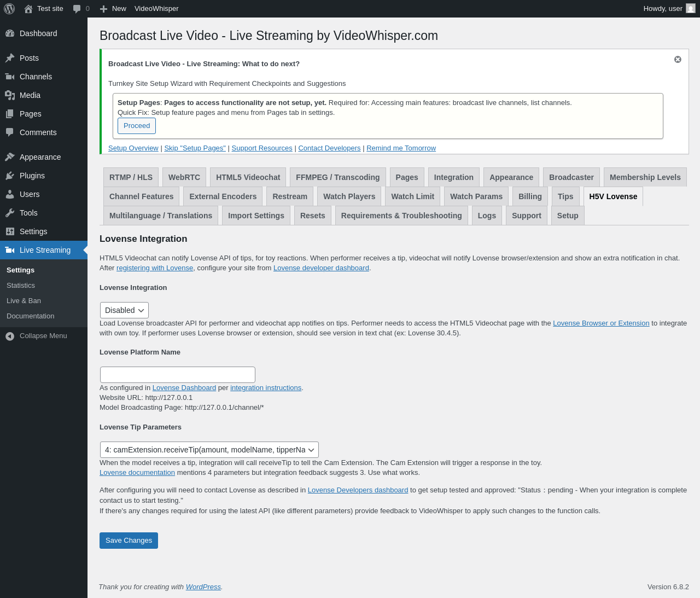Open the Tips tab
Viewport: 700px width, 598px height.
[565, 196]
